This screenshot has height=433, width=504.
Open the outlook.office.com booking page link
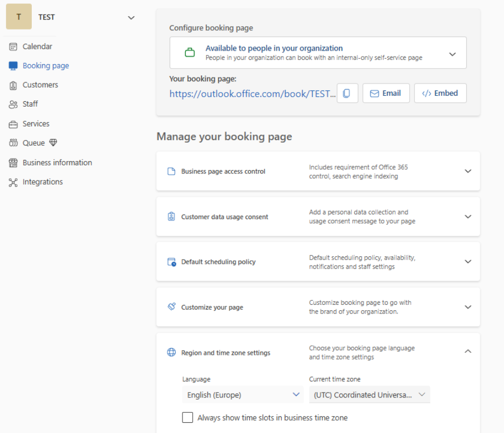coord(252,94)
